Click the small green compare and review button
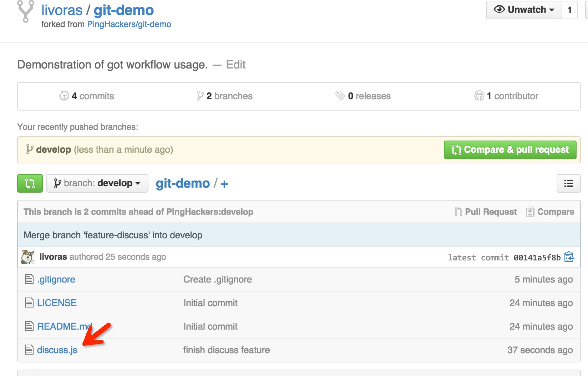 [30, 183]
